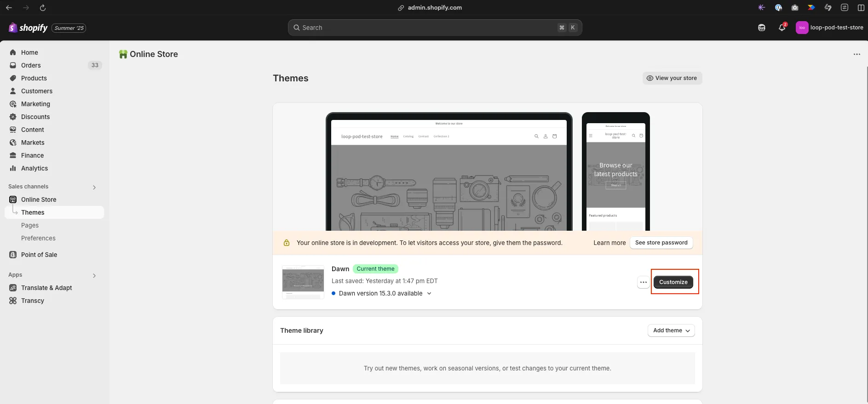Viewport: 868px width, 404px height.
Task: Click View your store button
Action: 672,78
